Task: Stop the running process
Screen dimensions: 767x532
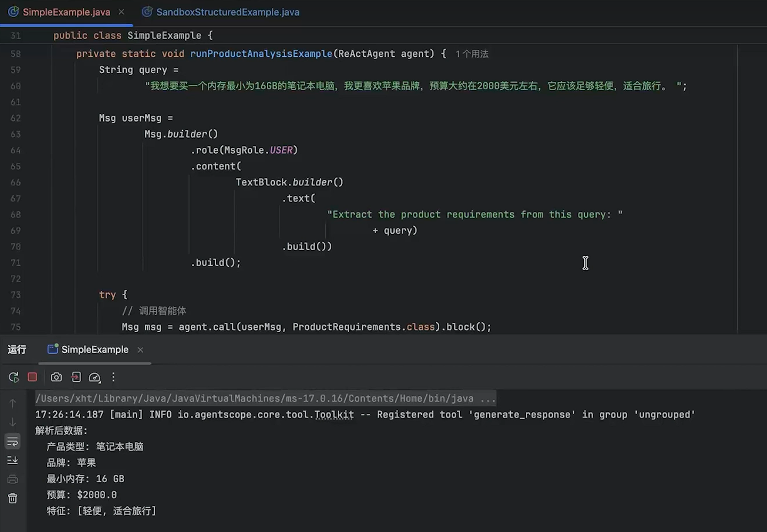Action: [32, 377]
